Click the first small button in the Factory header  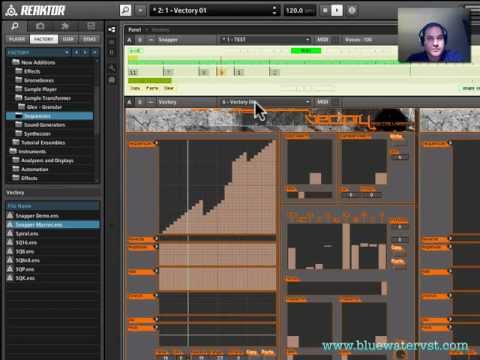tap(67, 52)
